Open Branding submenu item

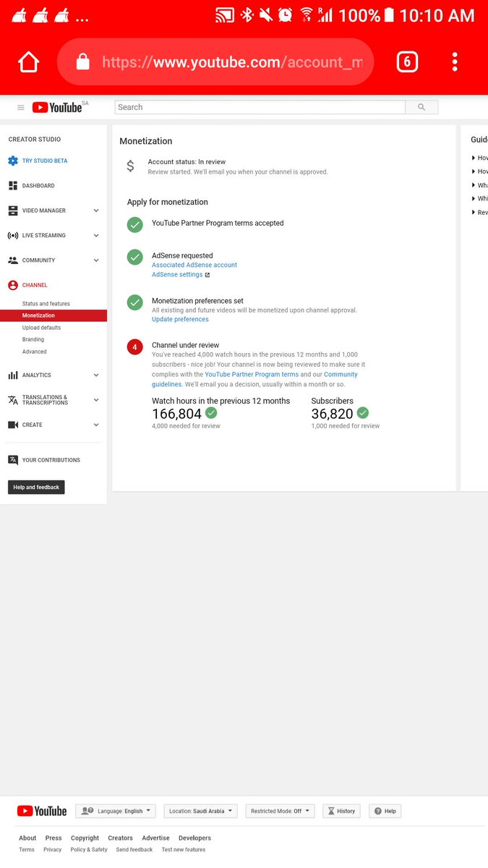click(x=33, y=339)
